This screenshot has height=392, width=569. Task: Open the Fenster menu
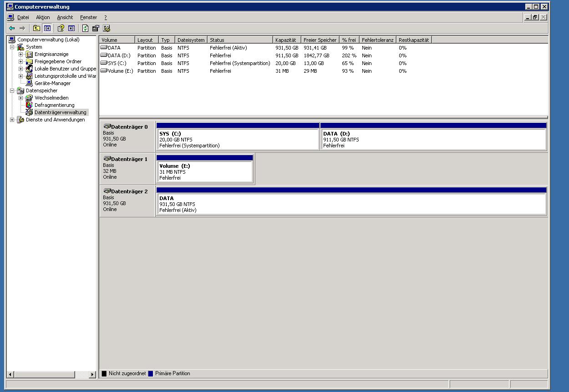(89, 17)
